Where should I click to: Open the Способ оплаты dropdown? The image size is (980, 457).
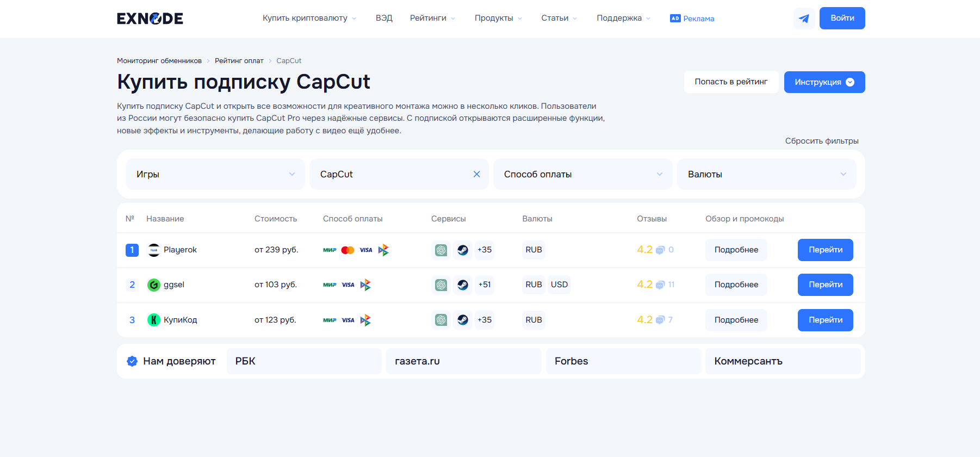(x=582, y=174)
